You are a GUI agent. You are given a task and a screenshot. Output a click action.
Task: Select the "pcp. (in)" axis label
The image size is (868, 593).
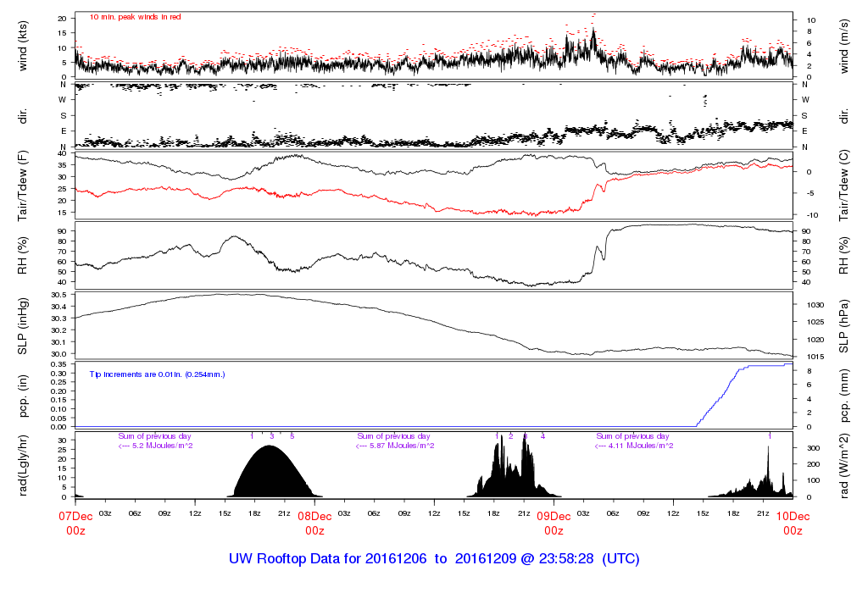(x=23, y=396)
